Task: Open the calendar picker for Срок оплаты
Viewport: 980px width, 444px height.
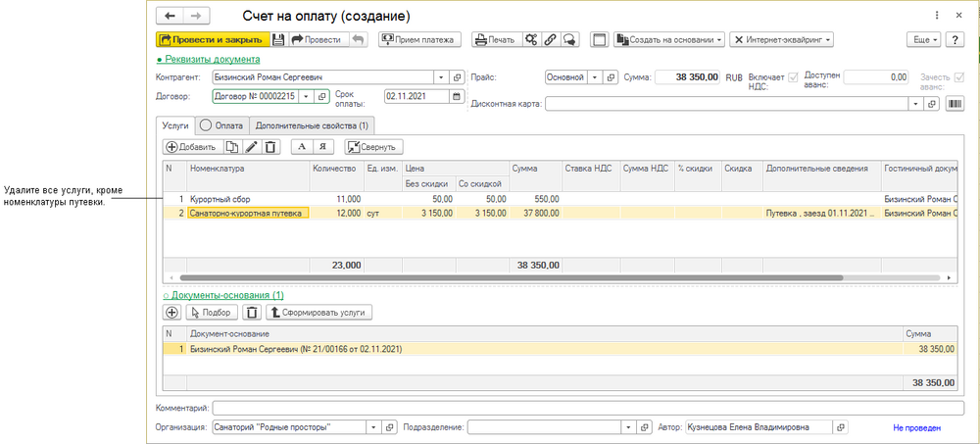Action: tap(457, 96)
